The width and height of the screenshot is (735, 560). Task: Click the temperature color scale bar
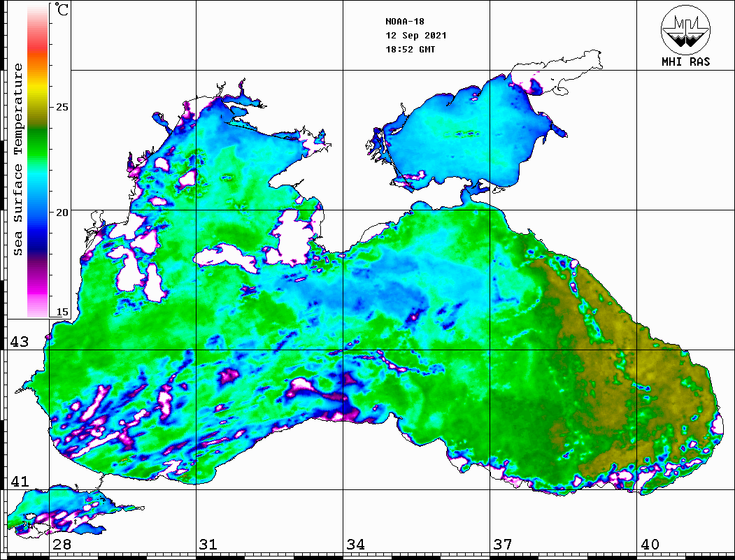tap(38, 161)
